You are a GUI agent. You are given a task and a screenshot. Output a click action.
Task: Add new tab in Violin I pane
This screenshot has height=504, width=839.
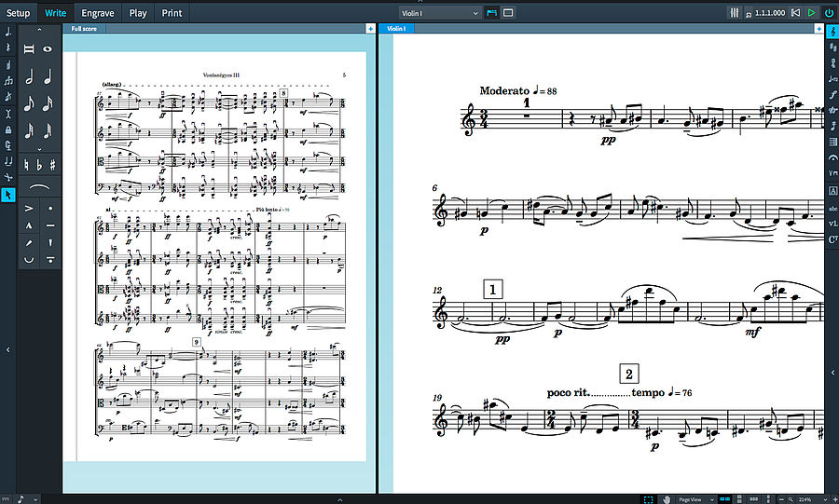point(818,28)
